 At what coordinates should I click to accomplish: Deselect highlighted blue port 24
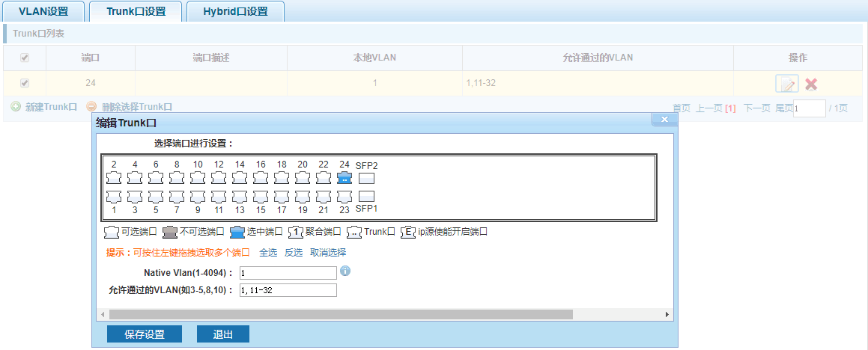coord(345,178)
